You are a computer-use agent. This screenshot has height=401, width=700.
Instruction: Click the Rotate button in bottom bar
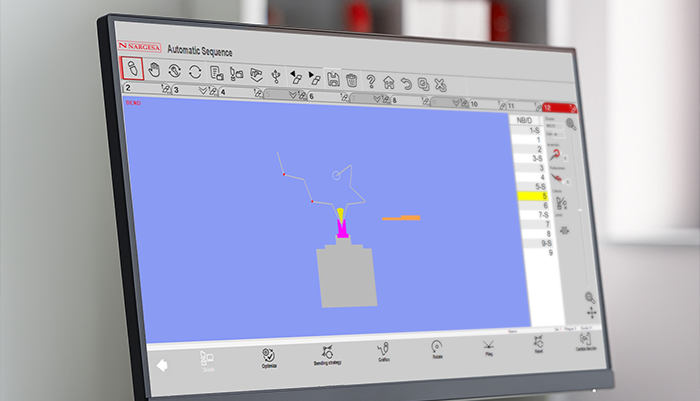436,351
